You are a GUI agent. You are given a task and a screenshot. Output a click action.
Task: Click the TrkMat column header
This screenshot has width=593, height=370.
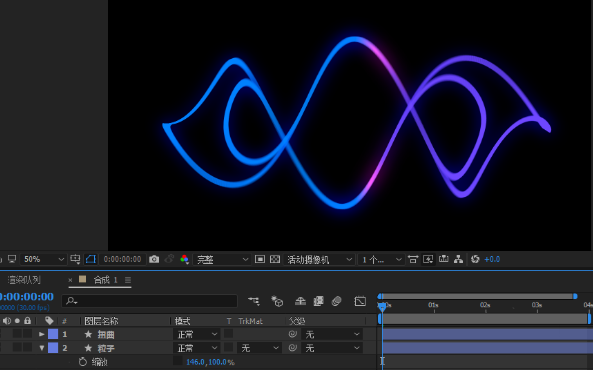tap(250, 321)
